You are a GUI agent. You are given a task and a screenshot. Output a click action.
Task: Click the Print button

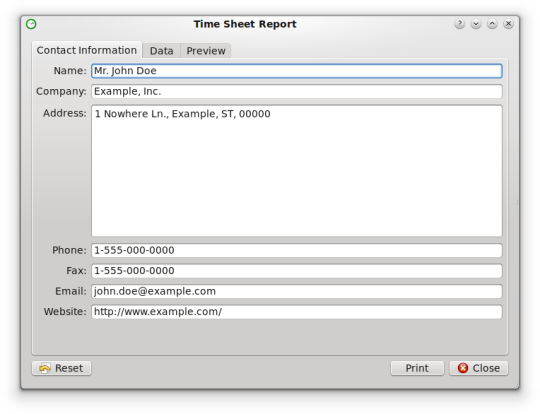tap(417, 368)
